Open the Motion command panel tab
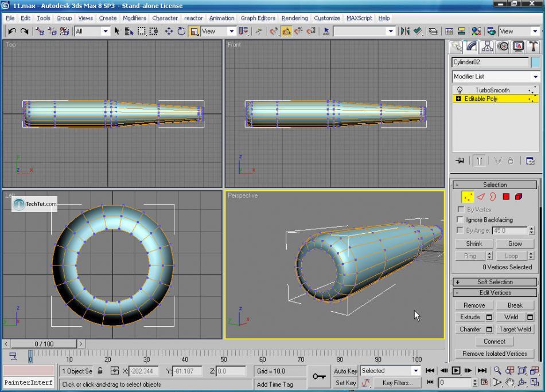 [503, 46]
